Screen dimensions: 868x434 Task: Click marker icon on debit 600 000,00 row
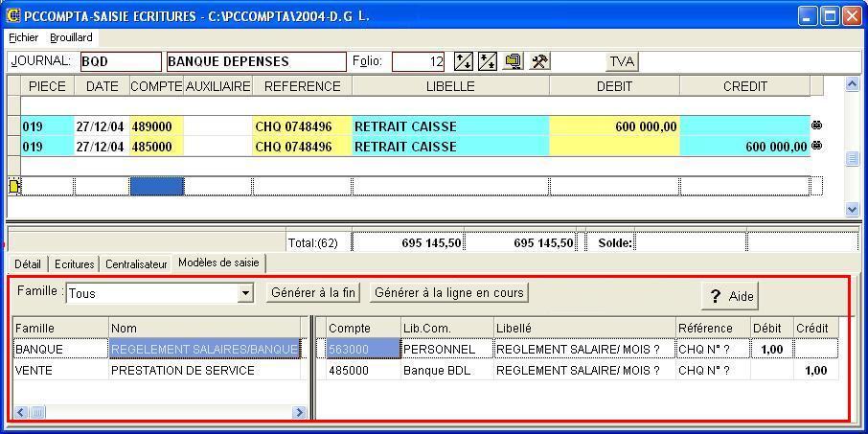[x=816, y=126]
